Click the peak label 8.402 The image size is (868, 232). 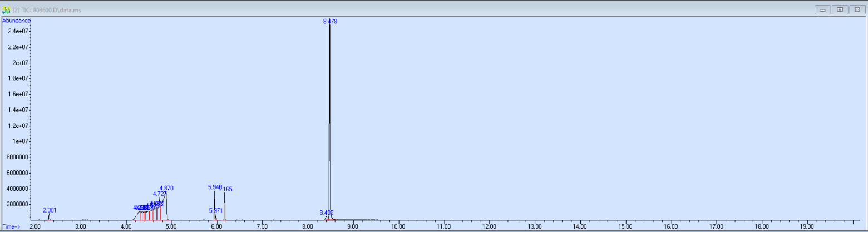(327, 213)
